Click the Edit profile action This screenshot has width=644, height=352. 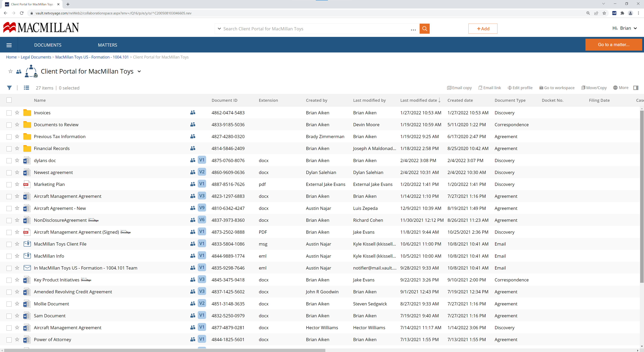(x=520, y=88)
